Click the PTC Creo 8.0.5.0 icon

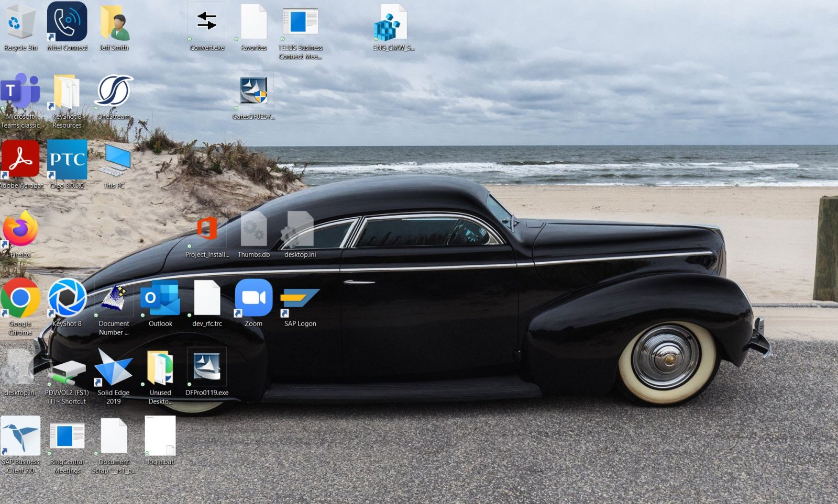(x=67, y=159)
